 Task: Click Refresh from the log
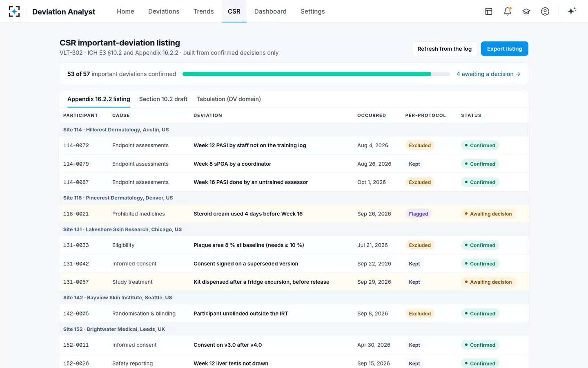[444, 49]
